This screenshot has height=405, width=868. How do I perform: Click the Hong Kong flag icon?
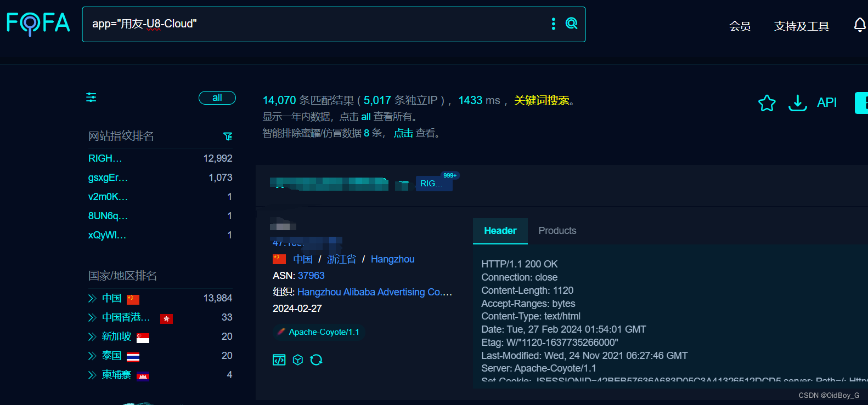tap(166, 318)
